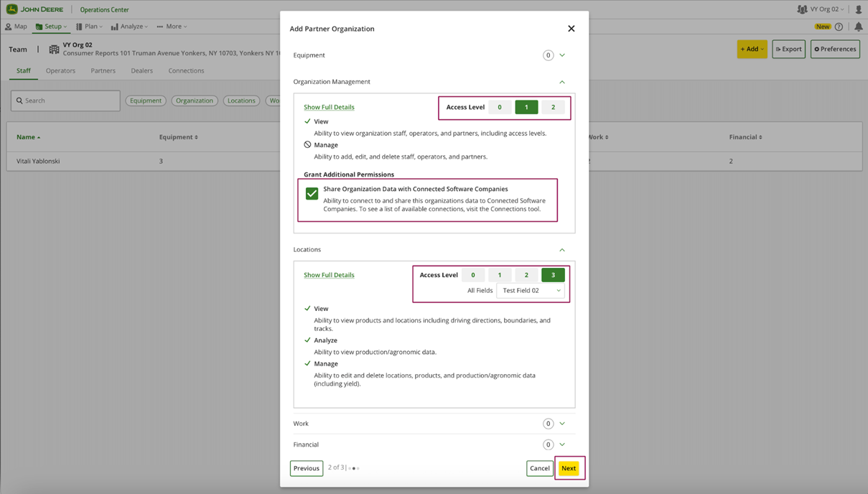868x494 pixels.
Task: Switch to the Operators tab
Action: [60, 70]
